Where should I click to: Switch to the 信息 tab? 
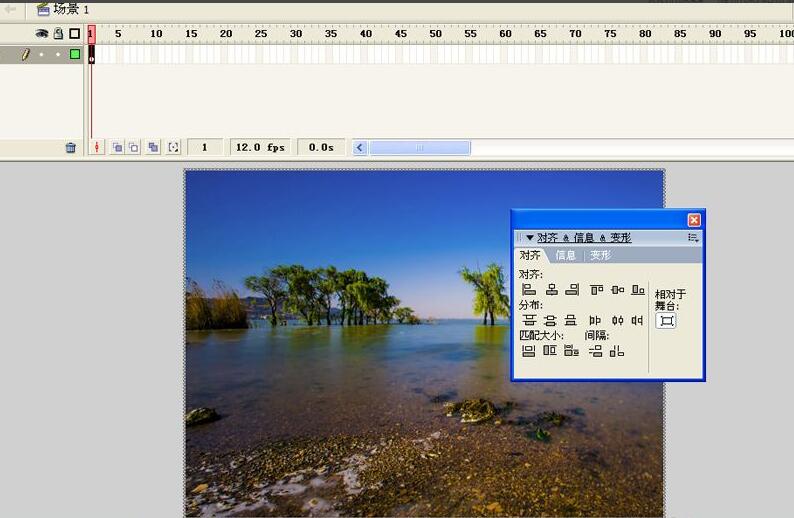(566, 255)
